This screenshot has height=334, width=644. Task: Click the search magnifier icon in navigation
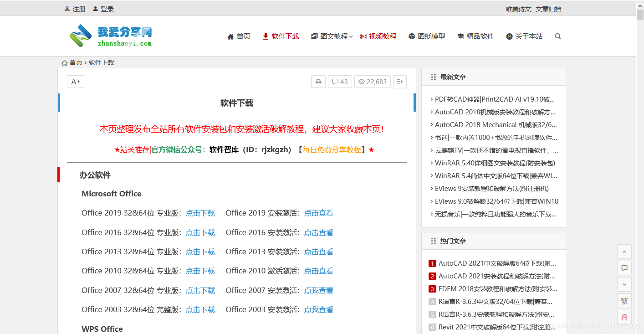558,36
